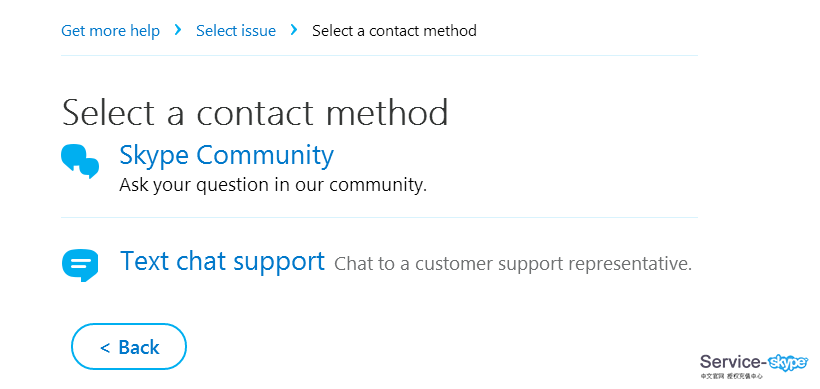Click the Skype Community double speech bubble icon
The width and height of the screenshot is (820, 389).
[80, 162]
